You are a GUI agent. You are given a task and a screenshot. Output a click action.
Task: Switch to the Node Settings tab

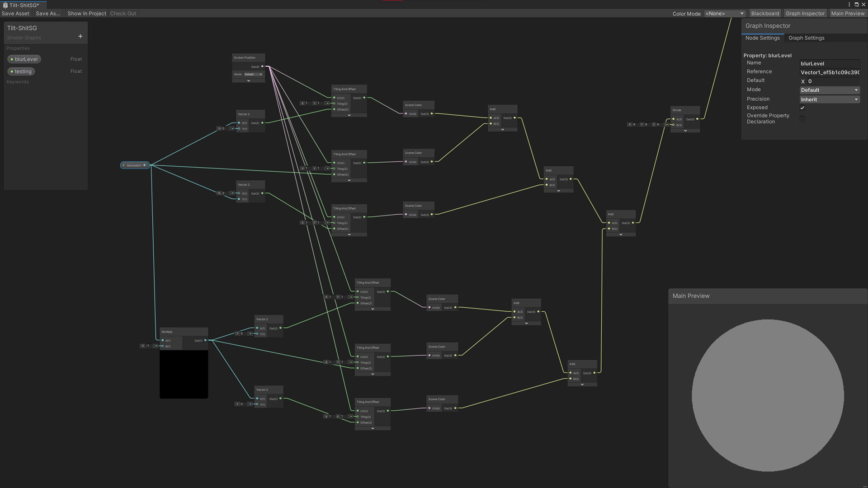[762, 38]
